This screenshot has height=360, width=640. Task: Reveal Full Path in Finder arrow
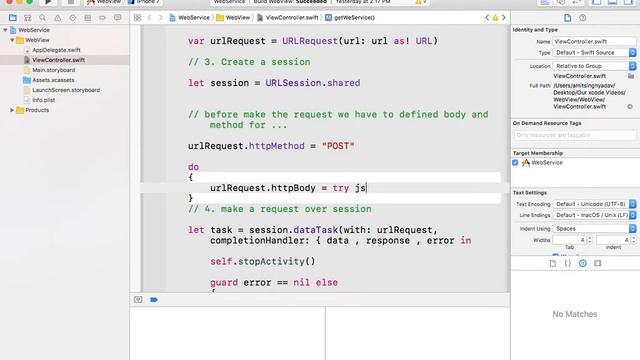(x=630, y=107)
